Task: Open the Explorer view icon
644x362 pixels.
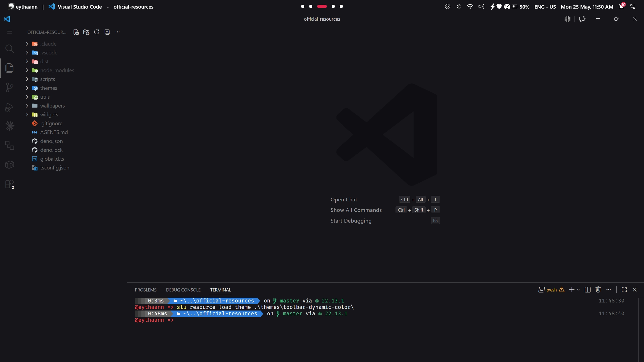Action: point(9,68)
